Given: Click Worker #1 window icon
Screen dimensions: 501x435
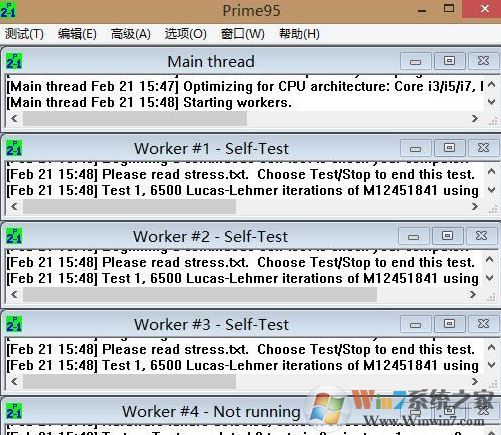Looking at the screenshot, I should coord(14,148).
